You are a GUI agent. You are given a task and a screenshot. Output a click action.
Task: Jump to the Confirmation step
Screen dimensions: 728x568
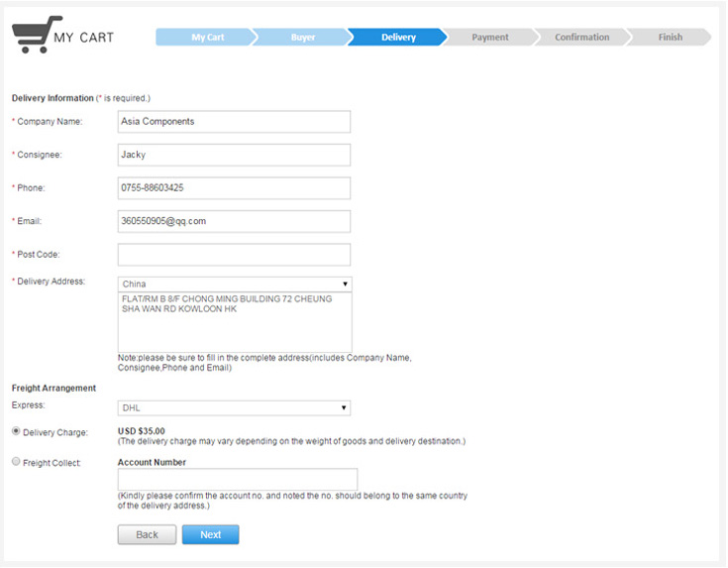click(x=581, y=38)
